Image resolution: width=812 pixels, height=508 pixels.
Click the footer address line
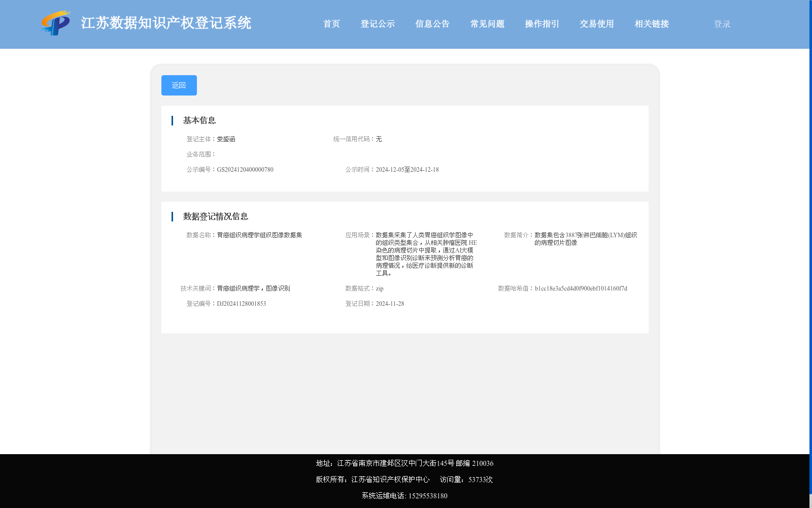(404, 463)
